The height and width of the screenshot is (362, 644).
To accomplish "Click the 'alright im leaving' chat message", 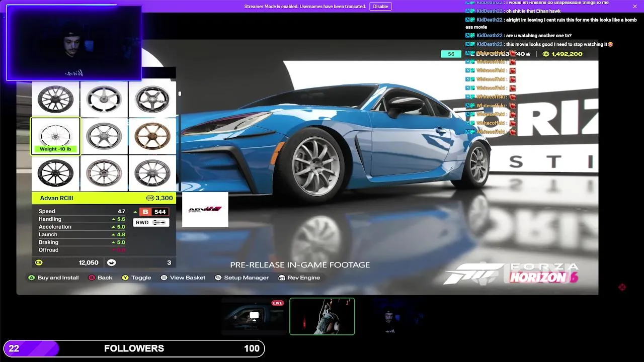I will point(551,23).
